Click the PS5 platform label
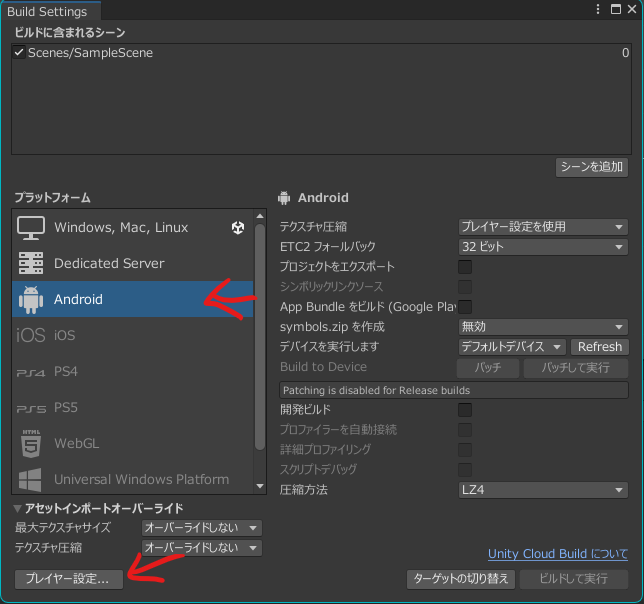Screen dimensions: 644x604 (66, 408)
